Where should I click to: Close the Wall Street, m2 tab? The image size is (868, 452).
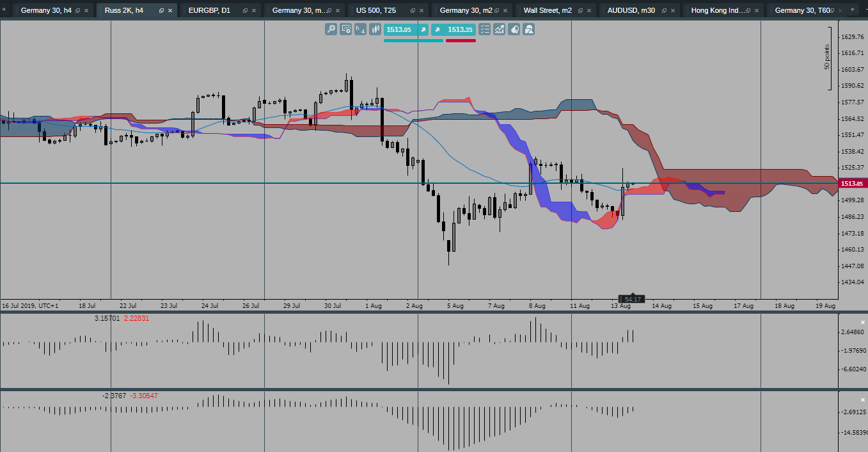[x=589, y=11]
